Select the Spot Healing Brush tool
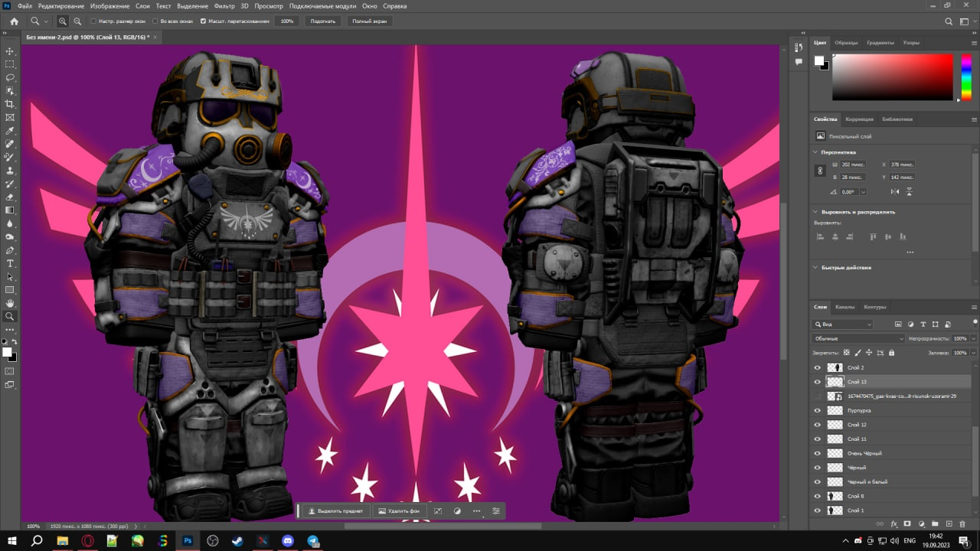 [x=10, y=144]
